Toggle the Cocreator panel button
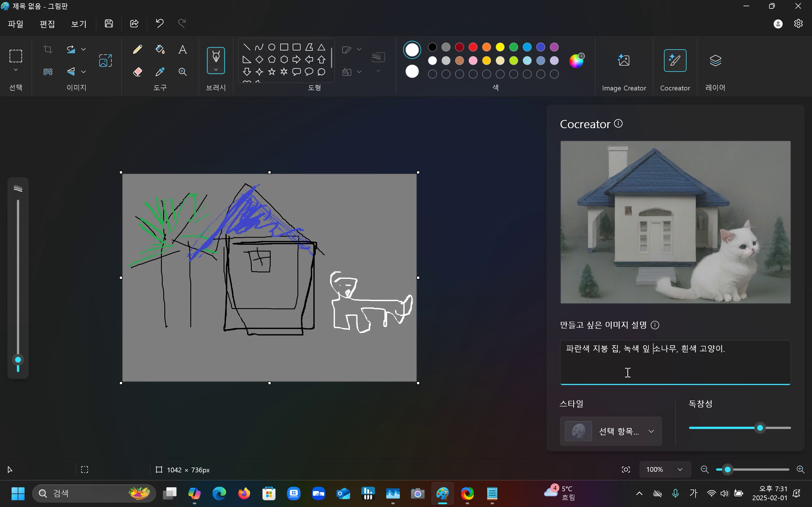 (x=675, y=61)
